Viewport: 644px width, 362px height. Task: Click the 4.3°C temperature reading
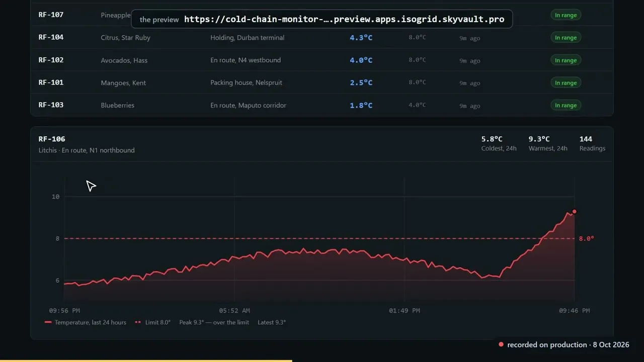coord(361,38)
